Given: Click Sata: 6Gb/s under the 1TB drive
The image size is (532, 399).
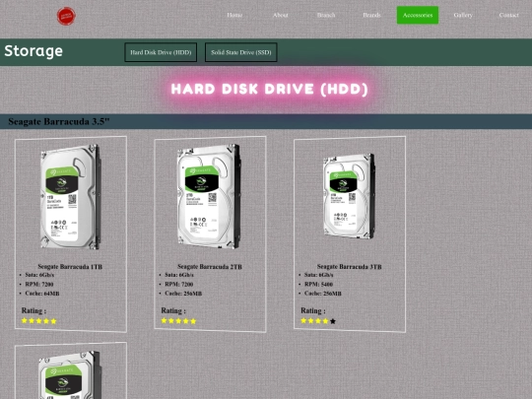Looking at the screenshot, I should (39, 275).
